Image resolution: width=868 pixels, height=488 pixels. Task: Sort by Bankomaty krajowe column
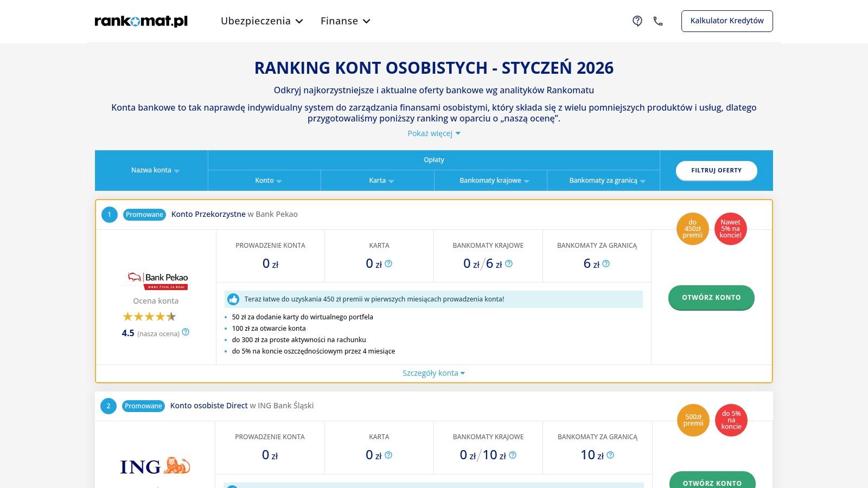coord(494,181)
